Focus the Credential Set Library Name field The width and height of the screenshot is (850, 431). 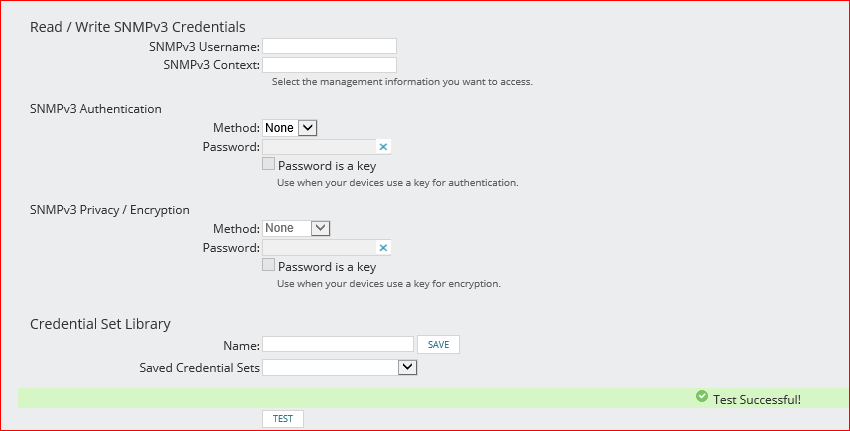point(337,344)
